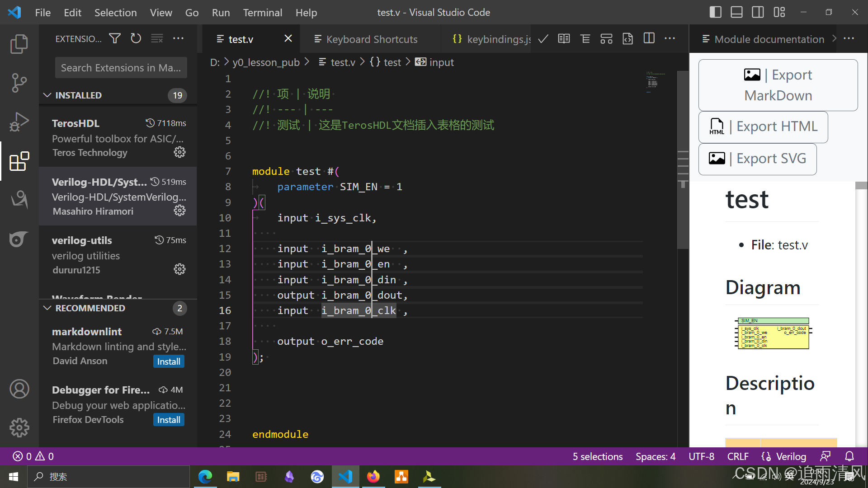Viewport: 868px width, 488px height.
Task: Open the documentation book icon in the toolbar
Action: pyautogui.click(x=564, y=39)
